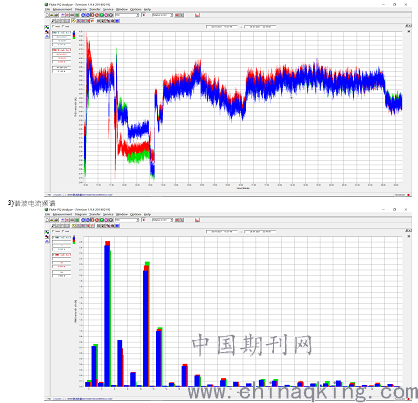This screenshot has width=418, height=403.
Task: Click the first red circular icon in the harmonics window toolbar
Action: tap(92, 220)
